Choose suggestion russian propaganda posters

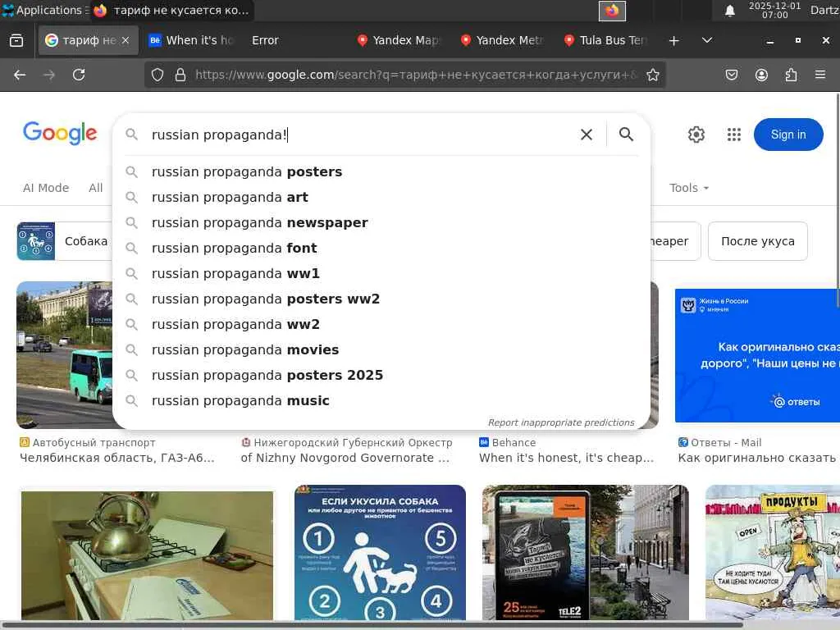tap(381, 172)
